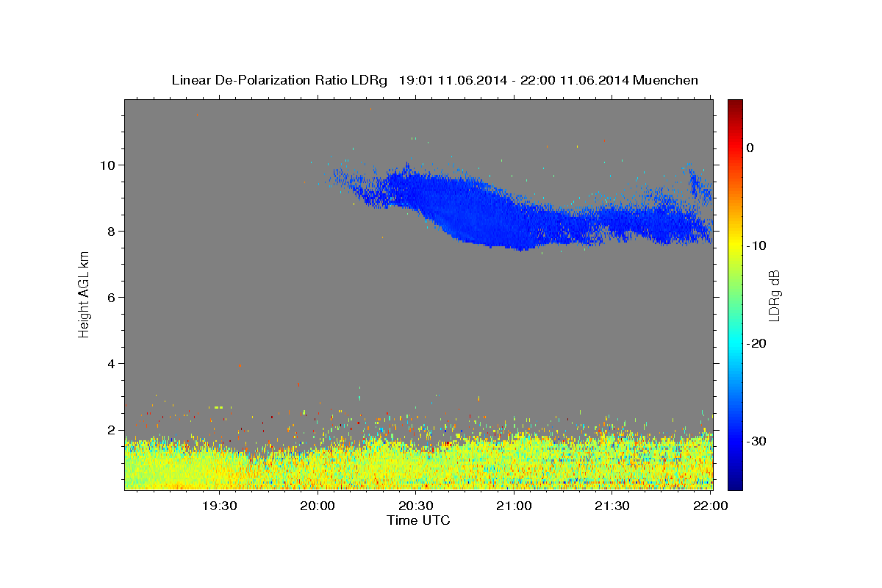This screenshot has width=882, height=588.
Task: Click the height label 4
Action: click(112, 364)
